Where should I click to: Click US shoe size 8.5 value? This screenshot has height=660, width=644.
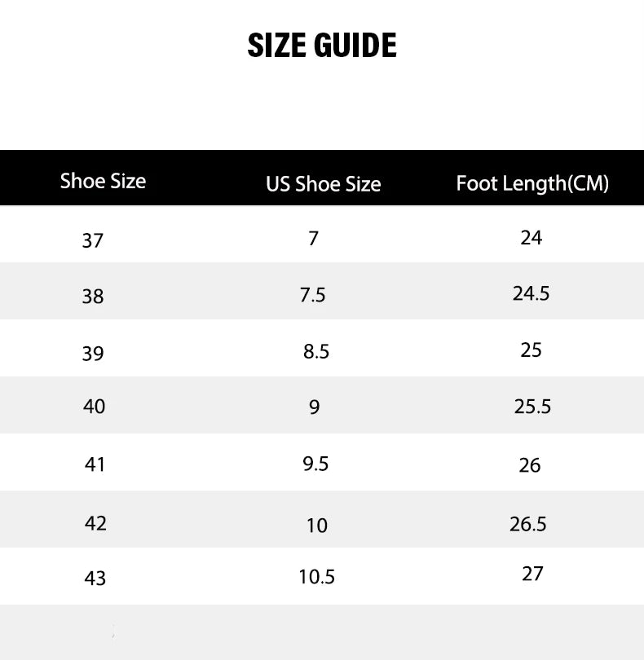(x=315, y=352)
